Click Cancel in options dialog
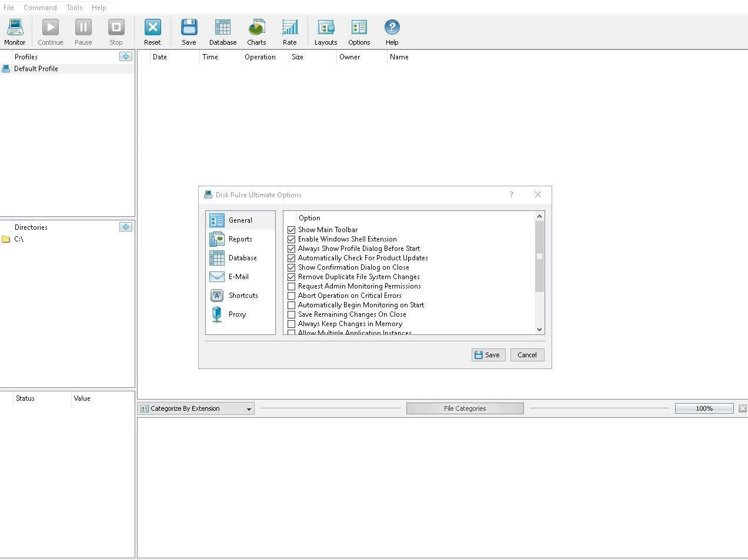Screen dimensions: 748x560 (x=527, y=355)
